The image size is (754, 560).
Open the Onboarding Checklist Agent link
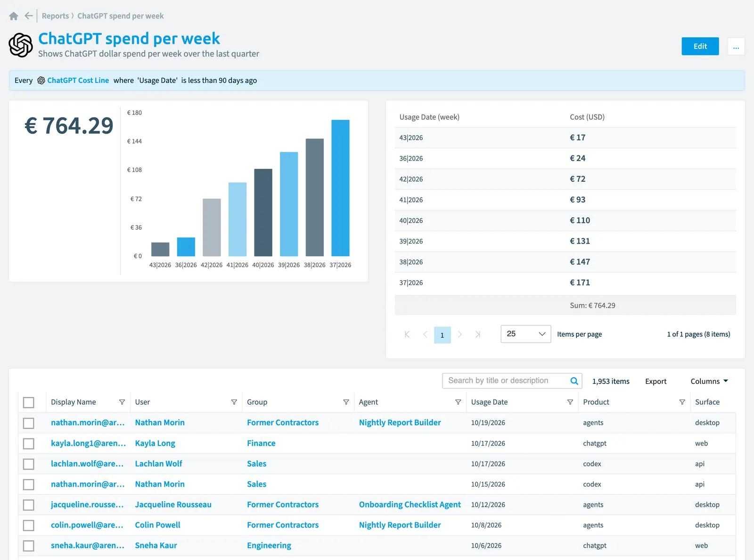click(410, 504)
